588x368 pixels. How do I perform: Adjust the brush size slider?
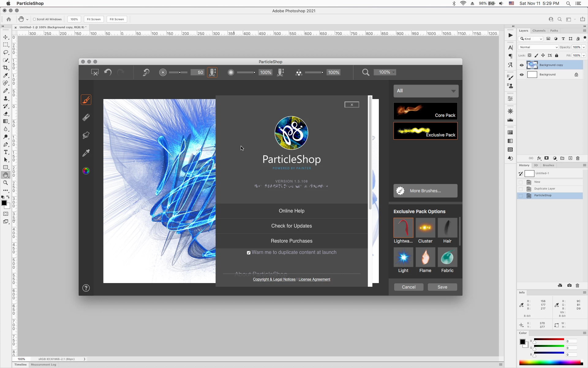[x=180, y=72]
